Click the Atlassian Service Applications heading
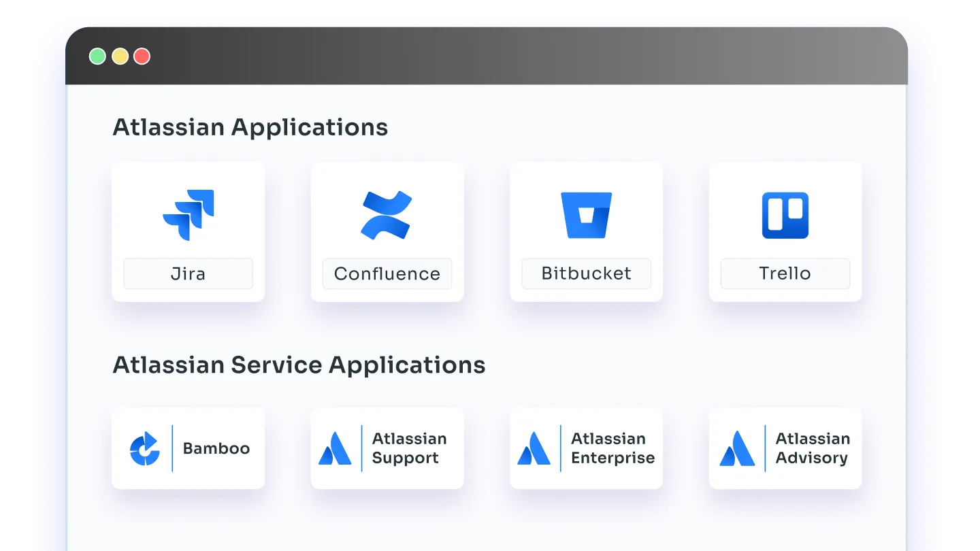Image resolution: width=980 pixels, height=551 pixels. 299,365
